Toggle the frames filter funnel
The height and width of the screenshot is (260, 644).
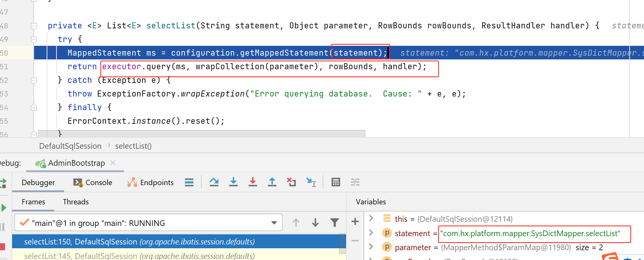(334, 223)
